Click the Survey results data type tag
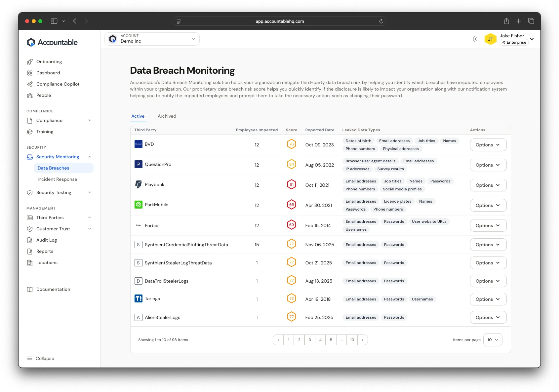 point(391,169)
